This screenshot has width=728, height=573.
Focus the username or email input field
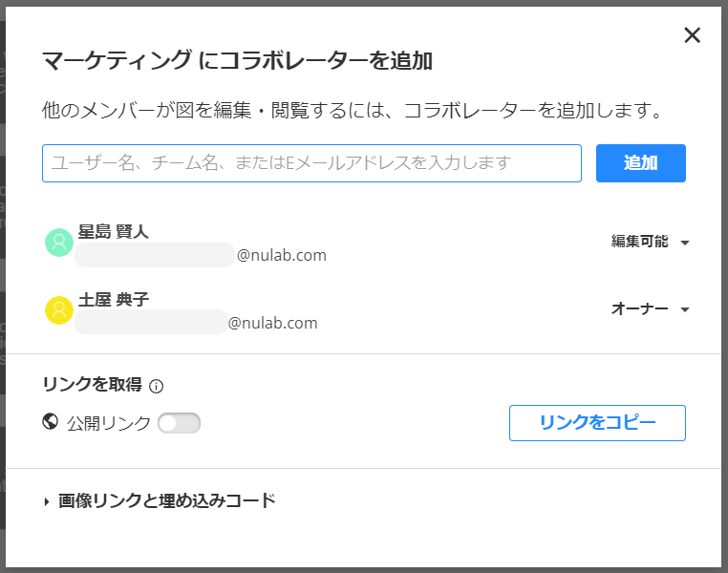311,163
